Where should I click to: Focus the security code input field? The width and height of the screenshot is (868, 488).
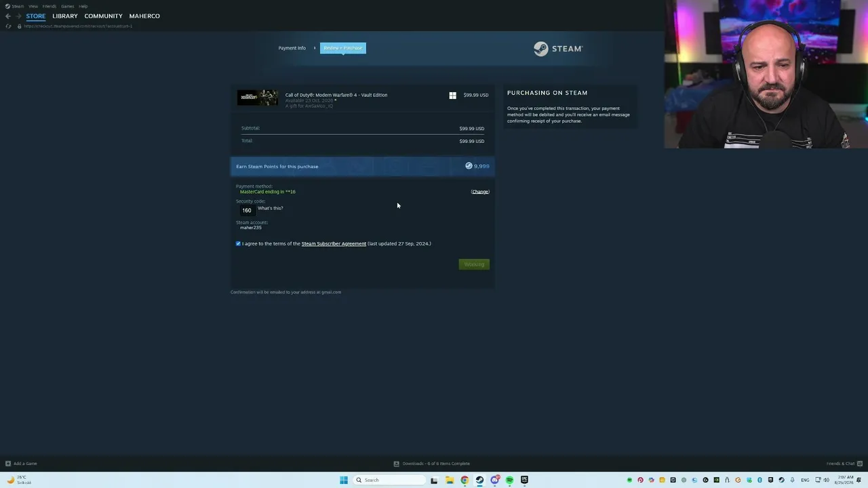(247, 210)
